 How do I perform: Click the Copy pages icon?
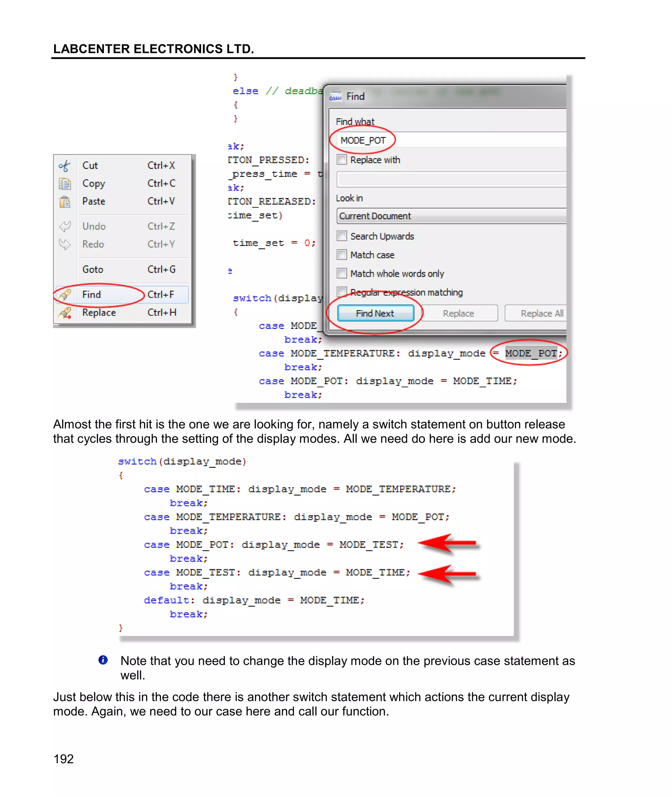[65, 184]
